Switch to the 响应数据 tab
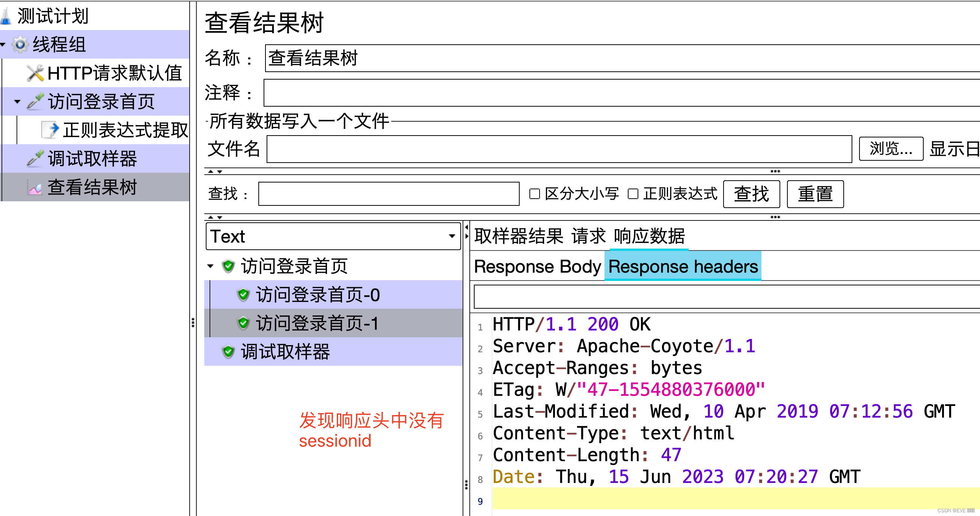 tap(650, 236)
